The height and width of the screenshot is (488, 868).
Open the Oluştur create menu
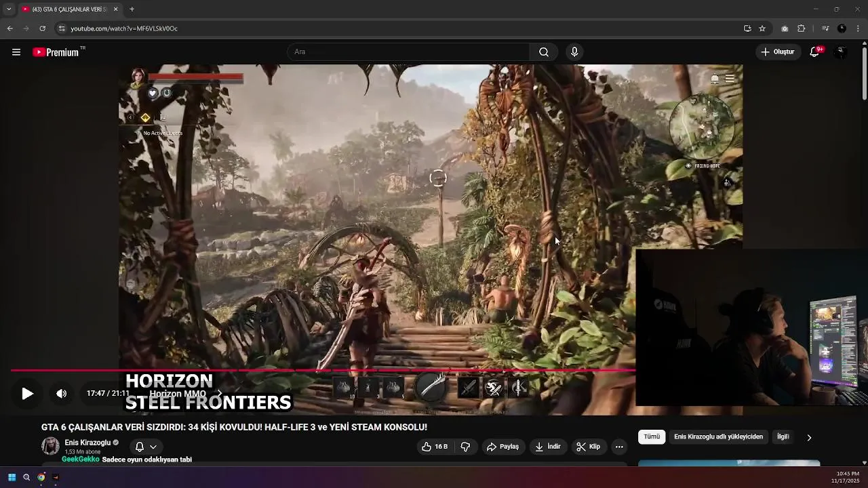coord(778,52)
